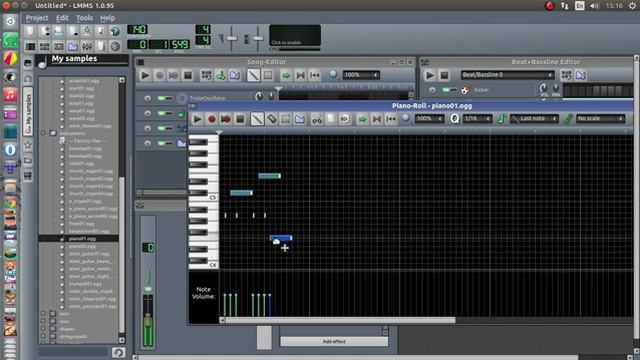Adjust the master volume slider
The width and height of the screenshot is (640, 360).
(x=231, y=38)
